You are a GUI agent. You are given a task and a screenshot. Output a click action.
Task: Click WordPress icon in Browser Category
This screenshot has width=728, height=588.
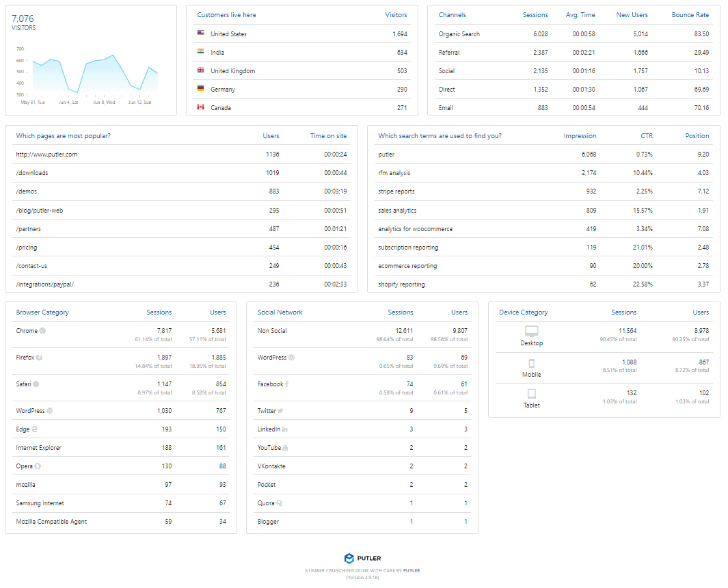(50, 411)
